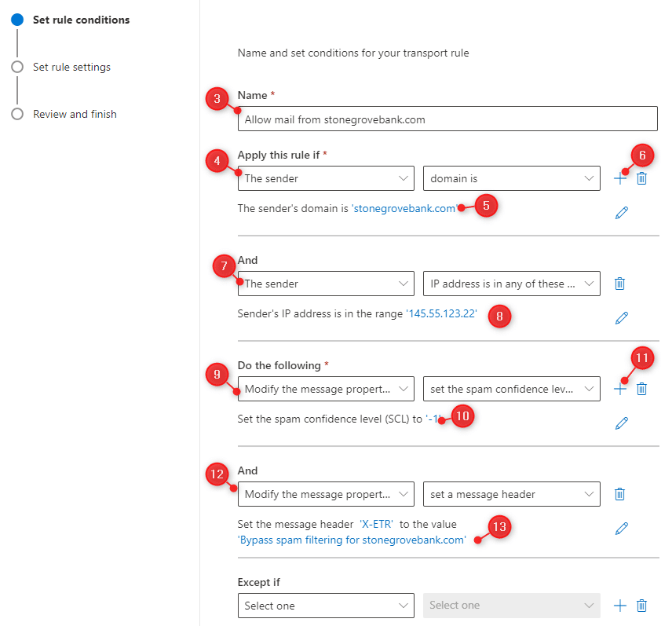Delete the set spam confidence level action
Image resolution: width=672 pixels, height=626 pixels.
641,388
